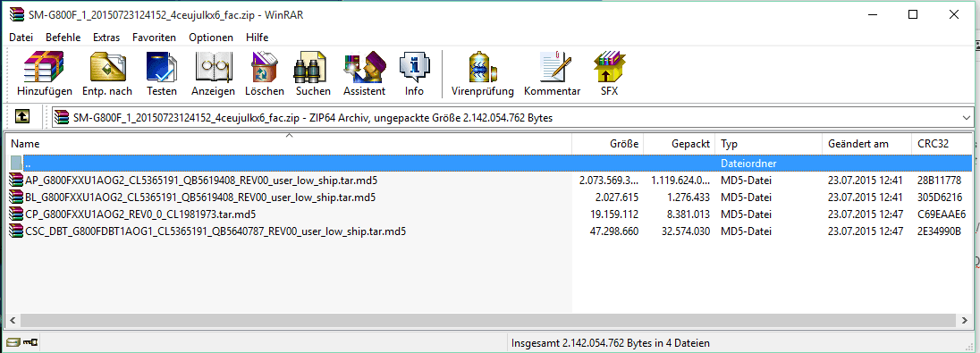Click CRC32 value 28B11778

(x=940, y=181)
